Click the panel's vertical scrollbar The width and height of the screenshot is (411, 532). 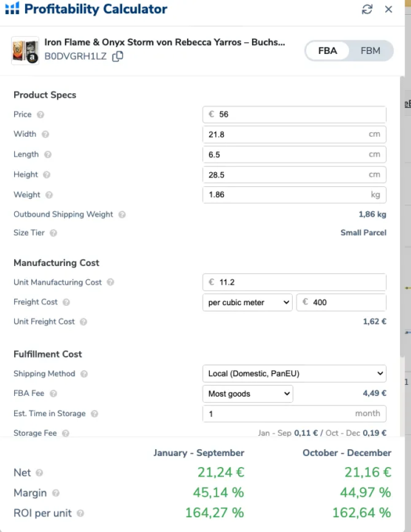(x=402, y=217)
